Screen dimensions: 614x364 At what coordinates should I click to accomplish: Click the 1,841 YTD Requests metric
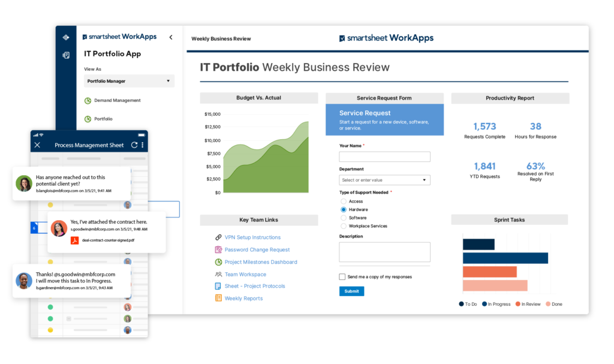click(x=484, y=170)
